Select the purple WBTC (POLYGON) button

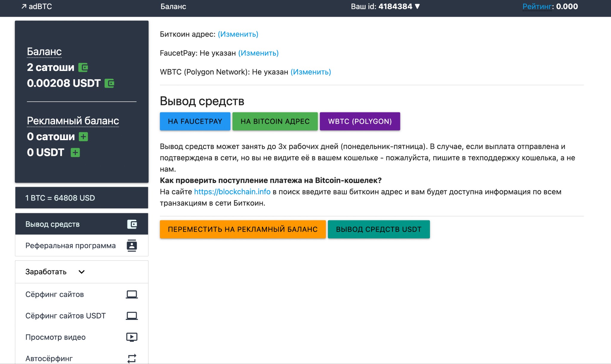(360, 121)
